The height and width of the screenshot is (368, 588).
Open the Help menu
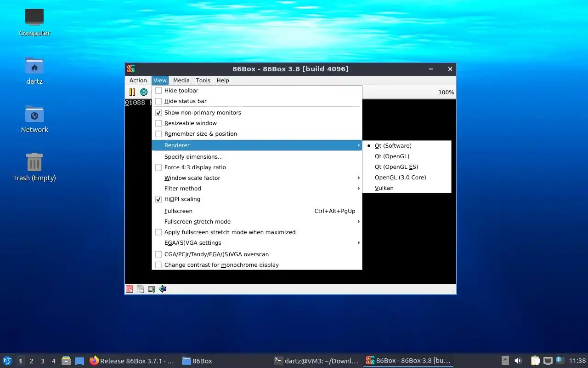(x=222, y=80)
